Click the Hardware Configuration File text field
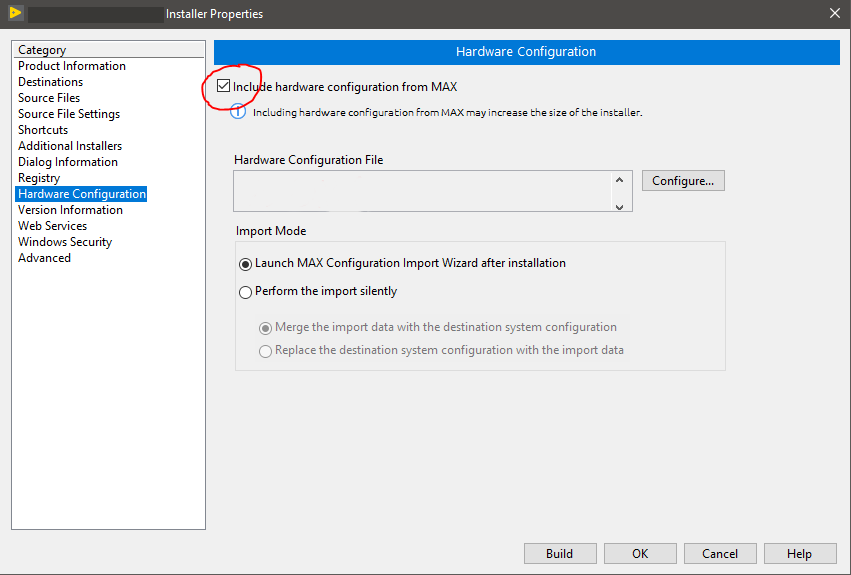Screen dimensions: 851x575 click(422, 191)
